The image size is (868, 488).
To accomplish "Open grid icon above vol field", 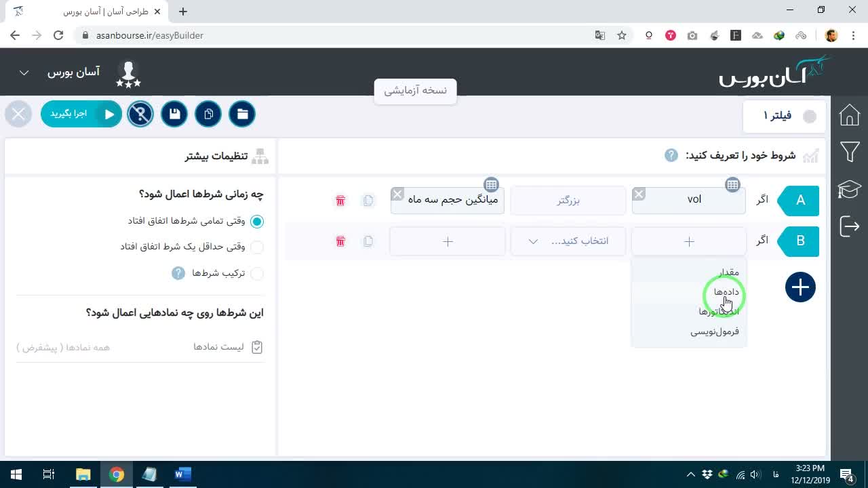I will [732, 184].
